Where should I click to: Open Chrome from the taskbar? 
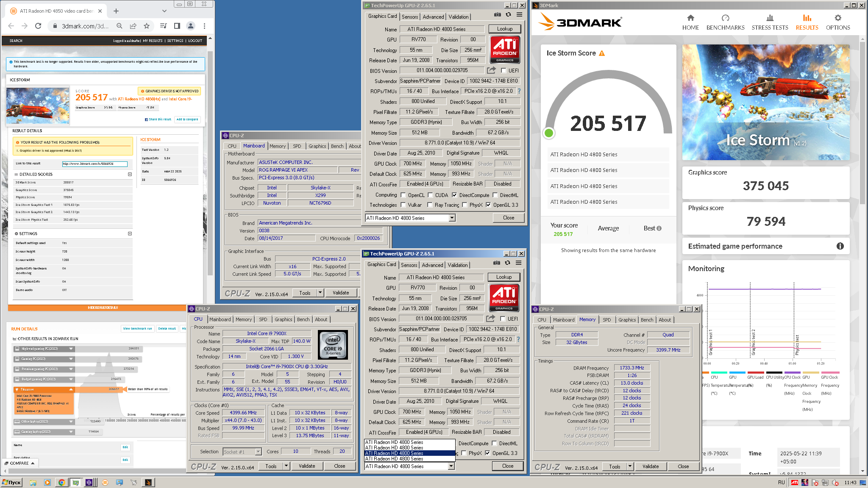(61, 482)
